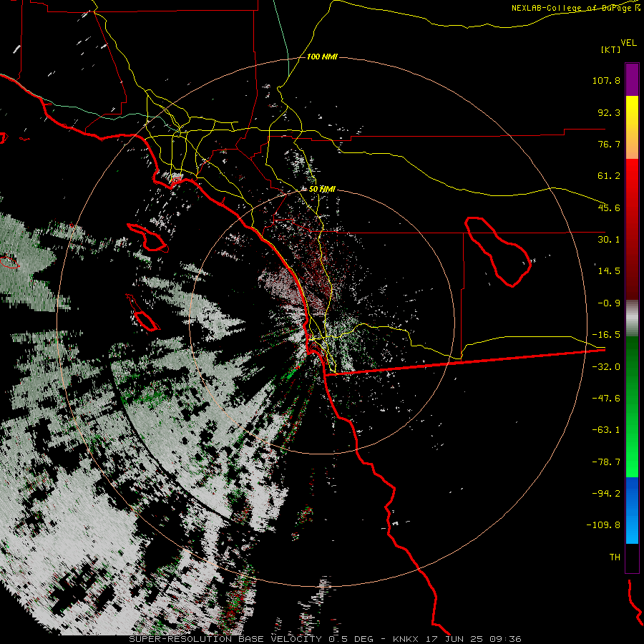Click the 50 NMI range ring label
The image size is (644, 644).
pyautogui.click(x=322, y=190)
